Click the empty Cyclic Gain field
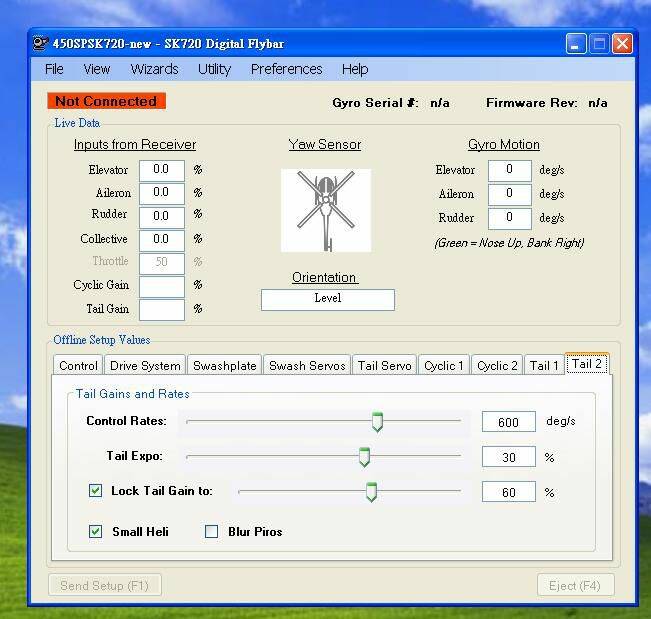 pos(162,286)
